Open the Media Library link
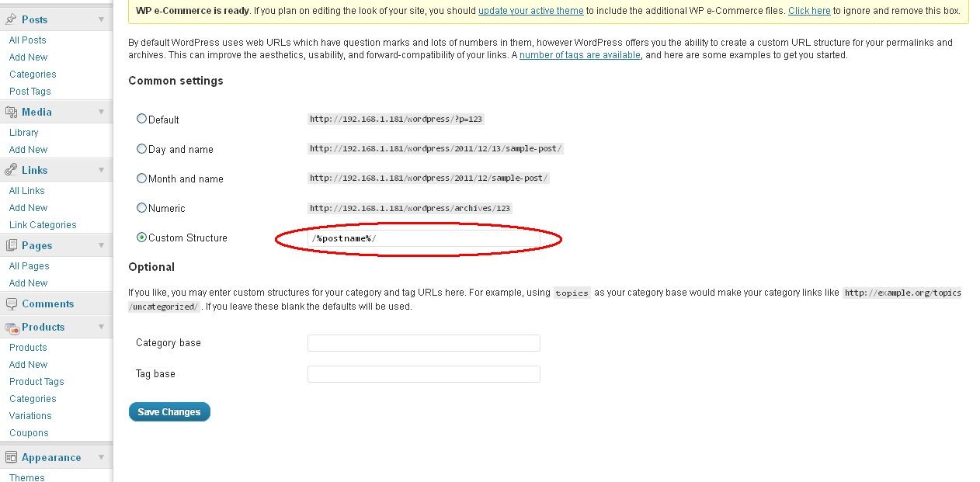Viewport: 980px width, 482px height. (24, 132)
